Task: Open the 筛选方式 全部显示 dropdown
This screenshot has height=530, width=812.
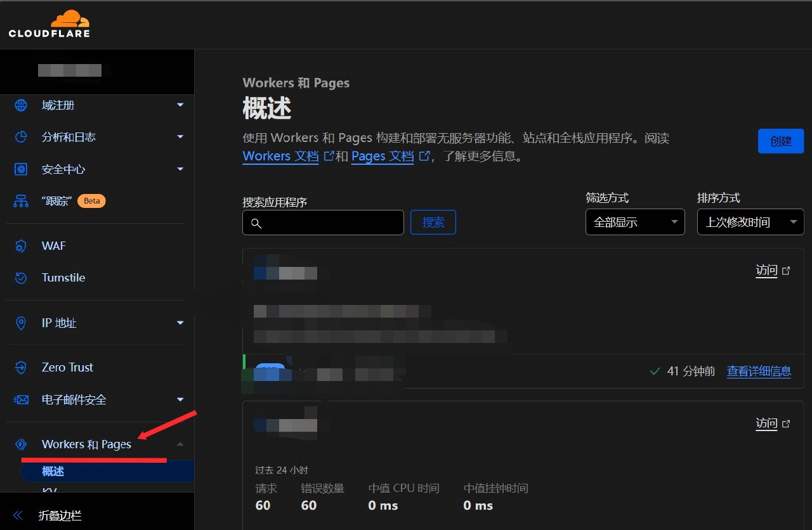Action: [635, 222]
